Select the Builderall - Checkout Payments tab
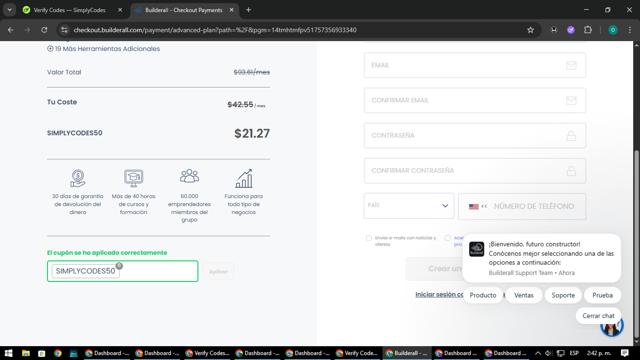The height and width of the screenshot is (360, 640). tap(184, 10)
